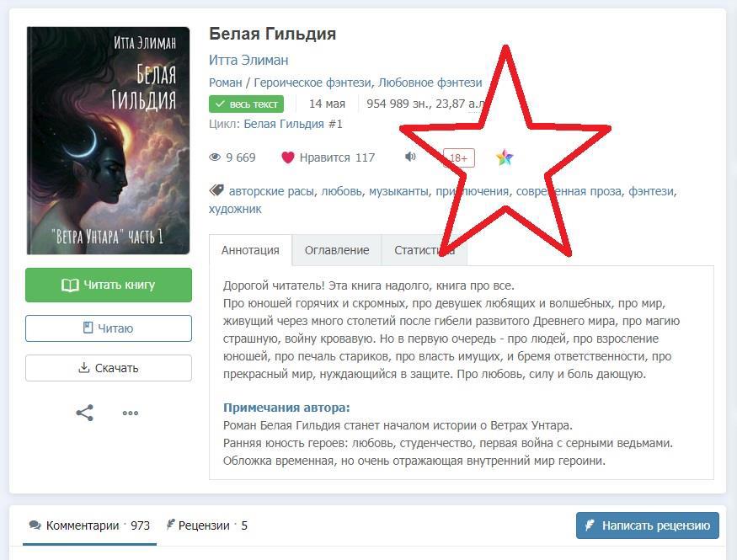Click the eye views icon
Screen dimensions: 737x560
point(215,157)
